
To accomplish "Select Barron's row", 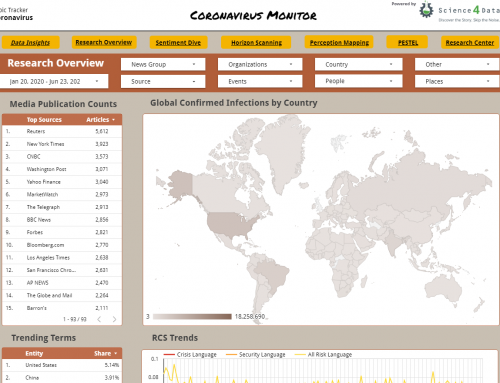I will coord(62,308).
